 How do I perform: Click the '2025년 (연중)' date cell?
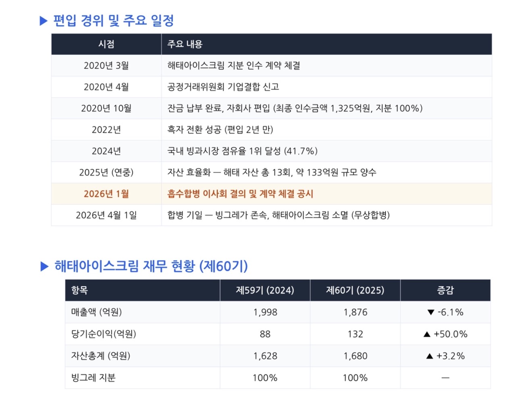coord(106,172)
